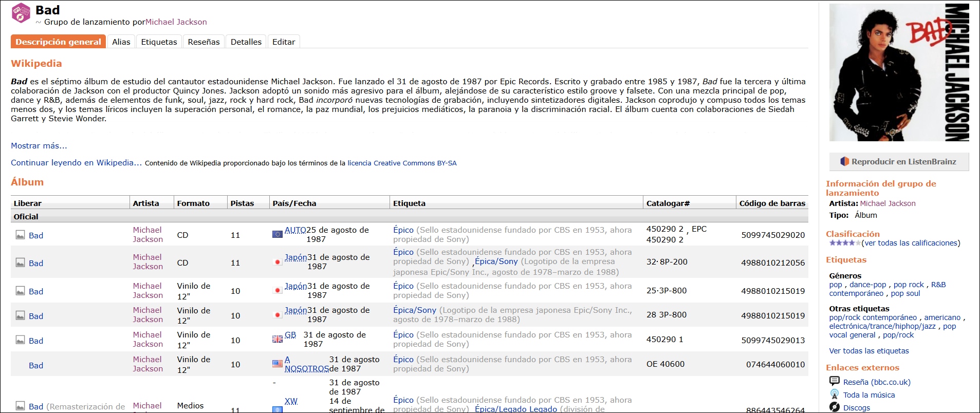Click the release group logo icon beside Bad
The height and width of the screenshot is (413, 980).
coord(21,13)
